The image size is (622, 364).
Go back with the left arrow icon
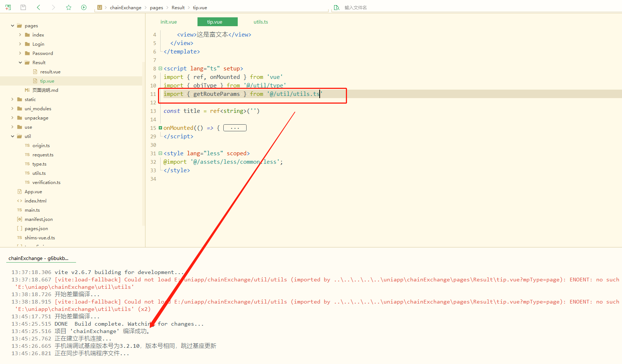click(x=39, y=7)
